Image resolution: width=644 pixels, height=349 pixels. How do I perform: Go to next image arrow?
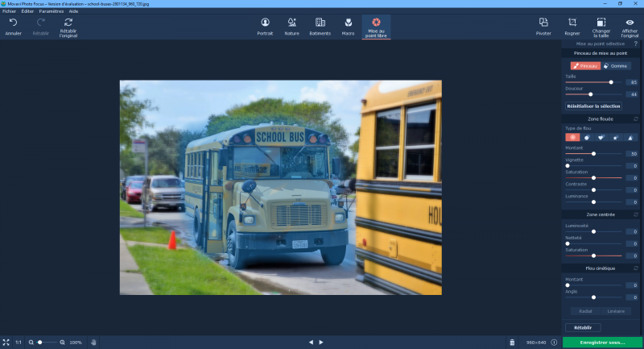pyautogui.click(x=321, y=343)
